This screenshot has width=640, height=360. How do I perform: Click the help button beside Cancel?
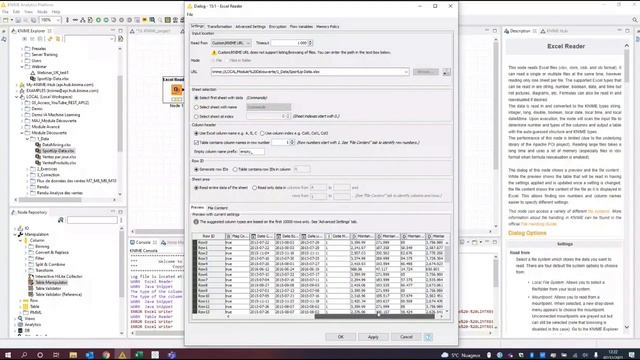tap(428, 337)
